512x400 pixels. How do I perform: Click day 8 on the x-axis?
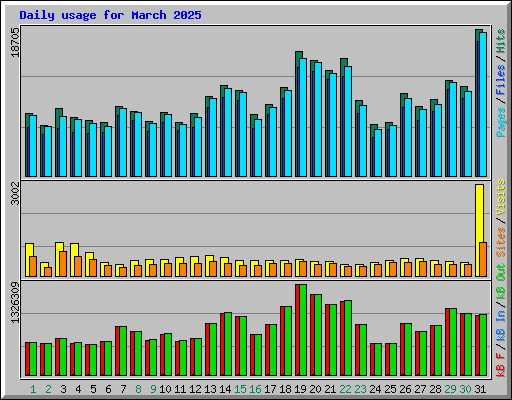click(x=138, y=389)
